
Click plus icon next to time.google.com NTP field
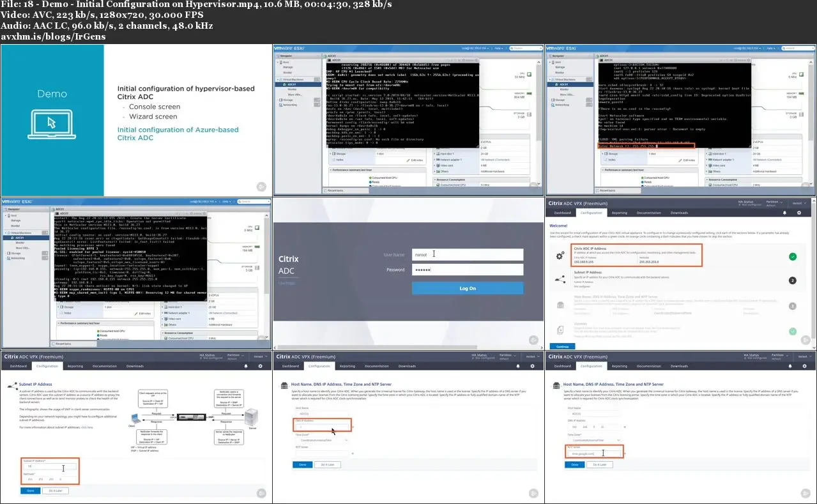(x=625, y=454)
